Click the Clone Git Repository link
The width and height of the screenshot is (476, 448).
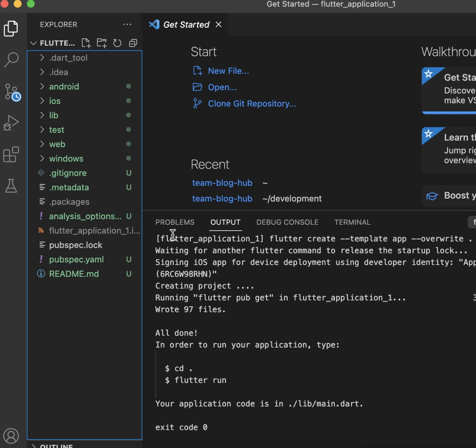pos(252,104)
